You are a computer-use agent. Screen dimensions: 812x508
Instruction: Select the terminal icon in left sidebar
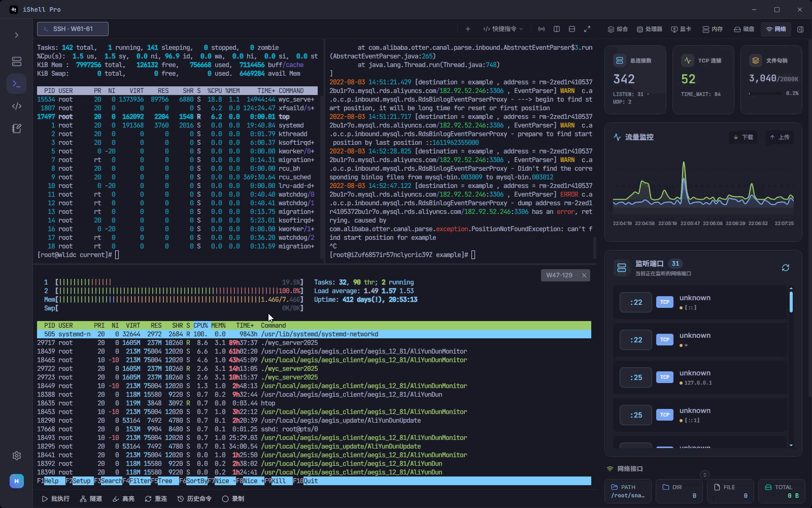[17, 84]
